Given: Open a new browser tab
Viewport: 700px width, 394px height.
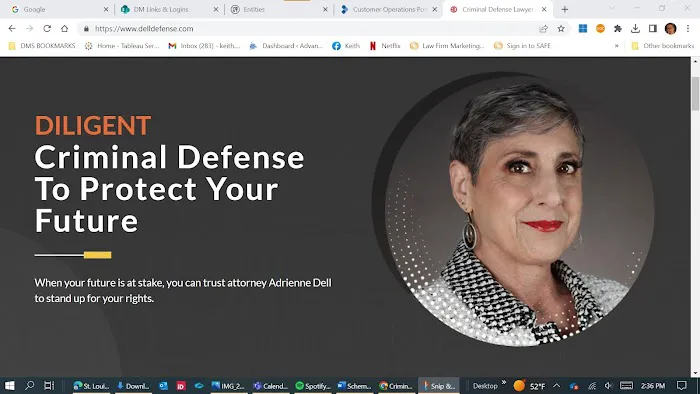Looking at the screenshot, I should coord(565,9).
